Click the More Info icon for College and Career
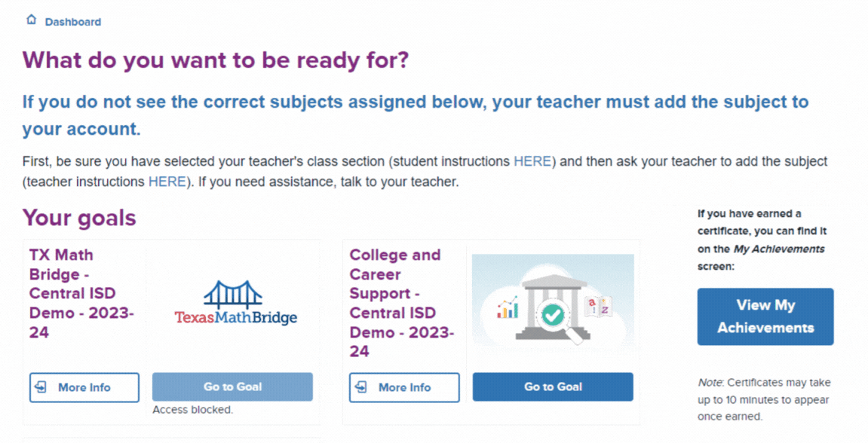 [x=363, y=387]
